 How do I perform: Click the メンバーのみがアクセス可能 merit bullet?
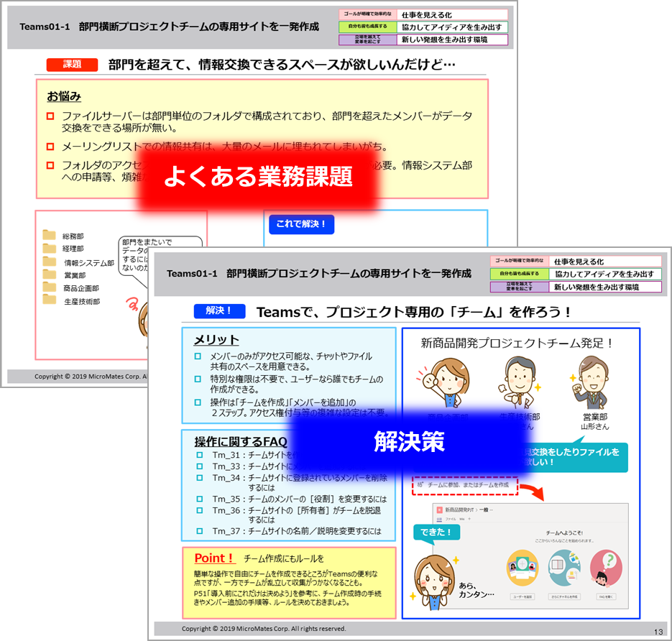pos(284,361)
